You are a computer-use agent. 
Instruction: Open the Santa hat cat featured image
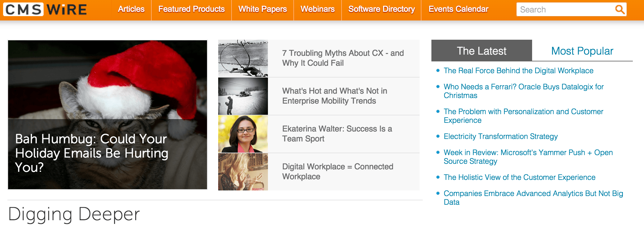[x=107, y=81]
